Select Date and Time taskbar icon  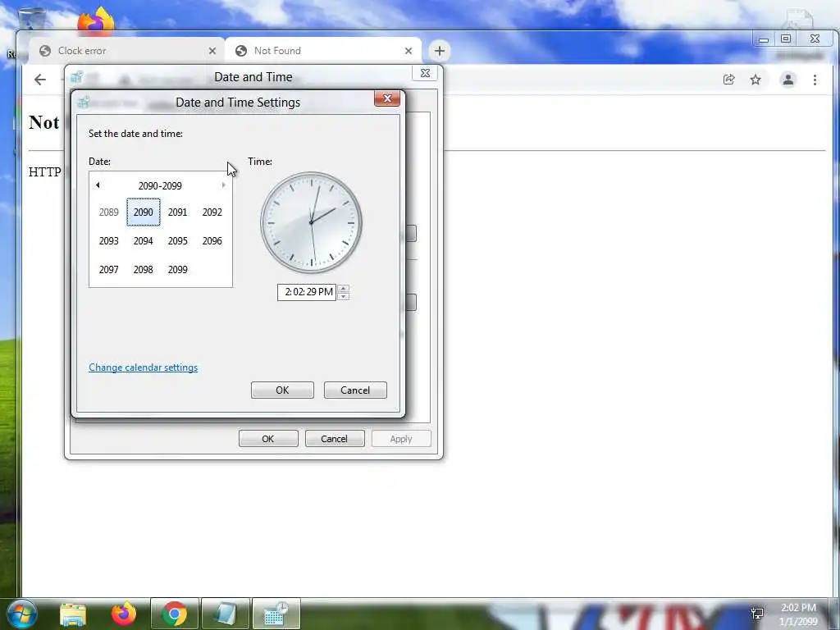(x=276, y=614)
